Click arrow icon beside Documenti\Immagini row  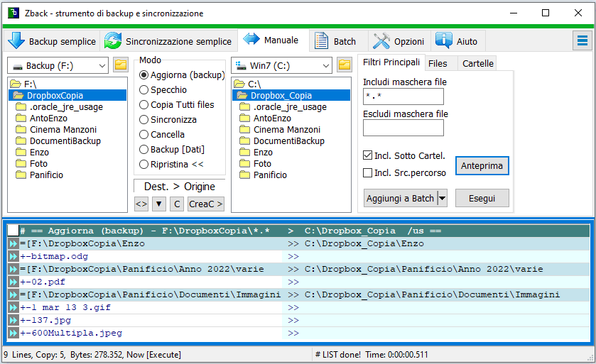13,294
